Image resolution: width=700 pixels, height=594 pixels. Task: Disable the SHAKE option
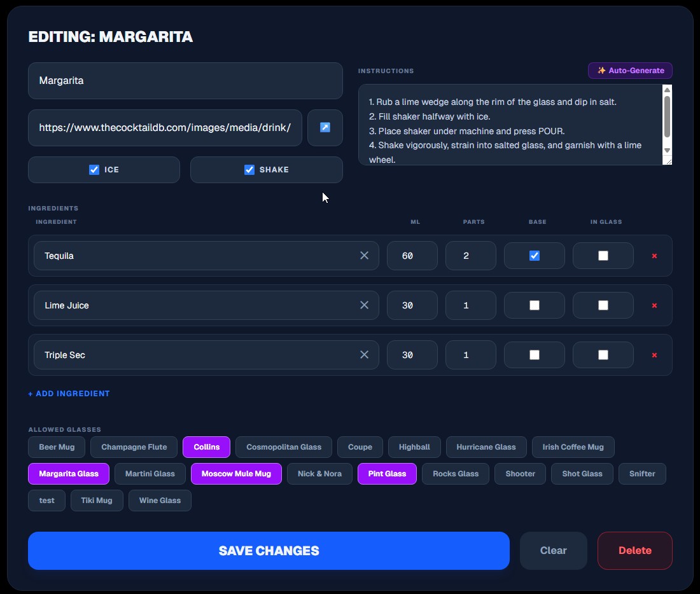tap(249, 169)
